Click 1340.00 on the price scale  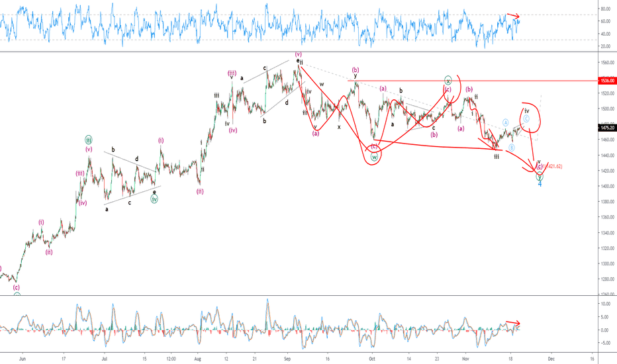coord(608,233)
